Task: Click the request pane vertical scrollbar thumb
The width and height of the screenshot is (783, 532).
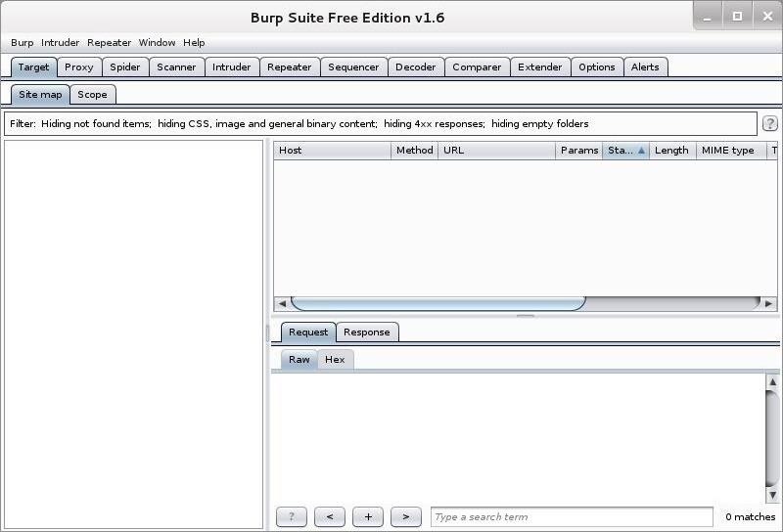Action: pyautogui.click(x=772, y=439)
